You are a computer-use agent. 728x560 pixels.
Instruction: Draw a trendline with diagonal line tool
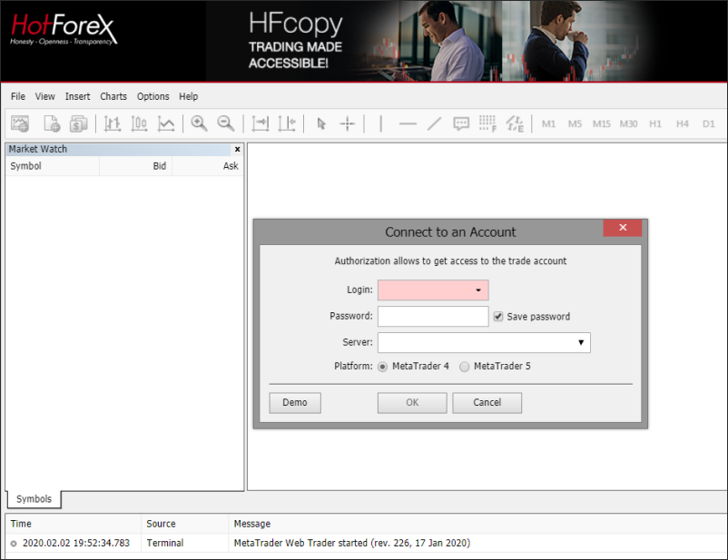pyautogui.click(x=434, y=123)
